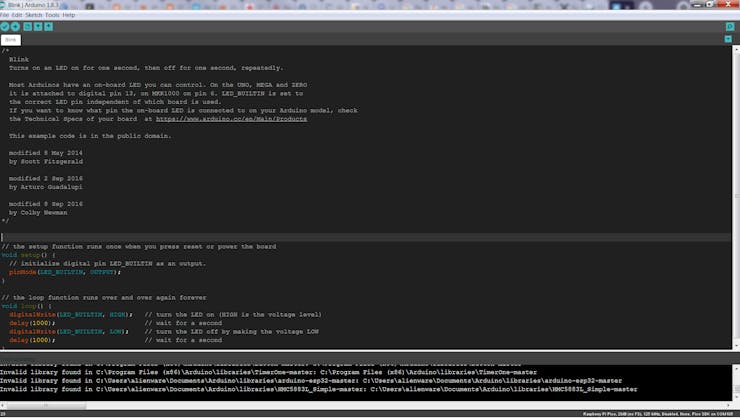Click the editor scrollbar up arrow
The image size is (740, 418).
[x=736, y=49]
